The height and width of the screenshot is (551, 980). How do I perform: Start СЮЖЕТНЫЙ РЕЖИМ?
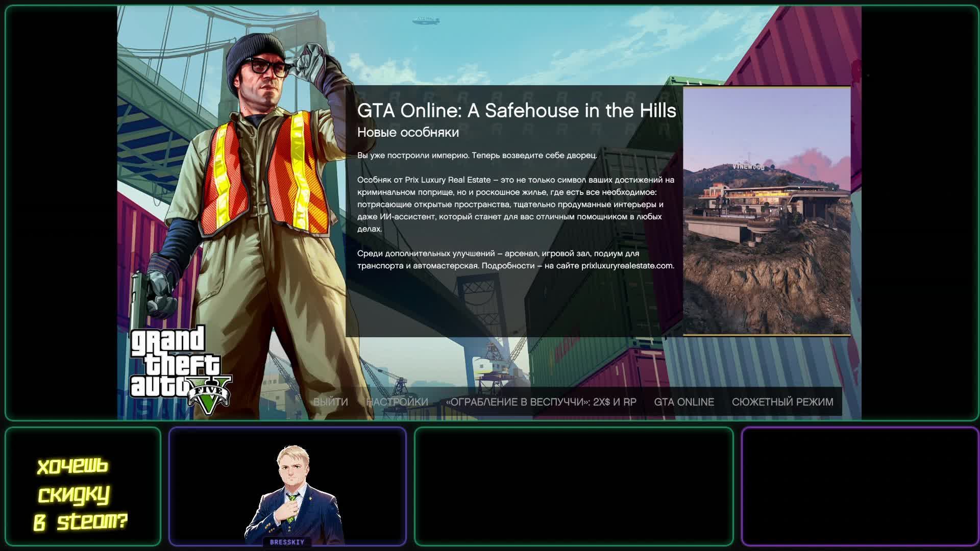coord(782,402)
